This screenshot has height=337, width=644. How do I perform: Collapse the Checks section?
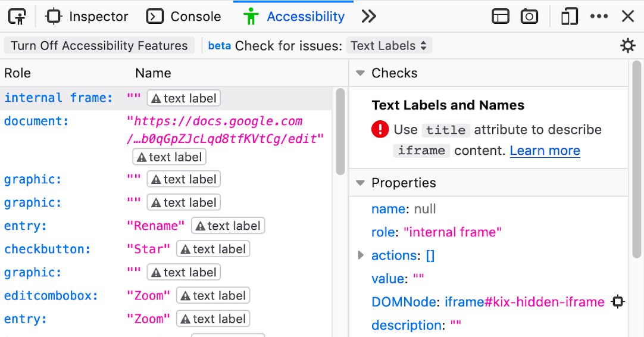pos(360,73)
